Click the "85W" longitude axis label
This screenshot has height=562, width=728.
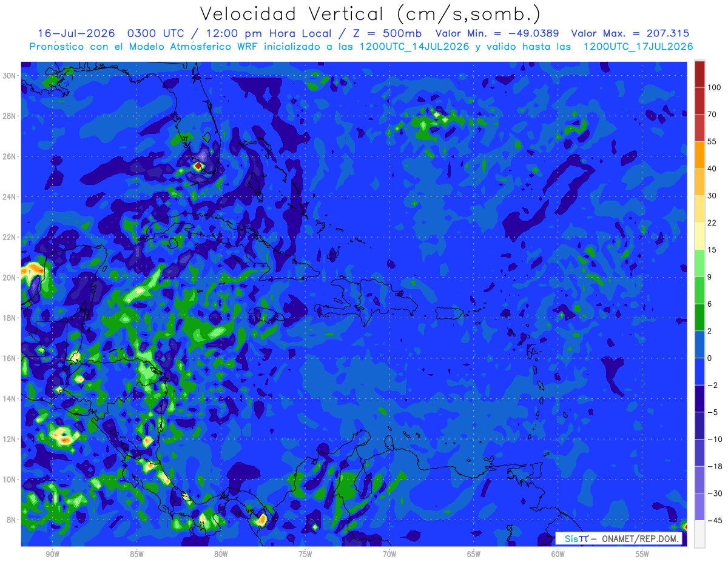[x=137, y=554]
